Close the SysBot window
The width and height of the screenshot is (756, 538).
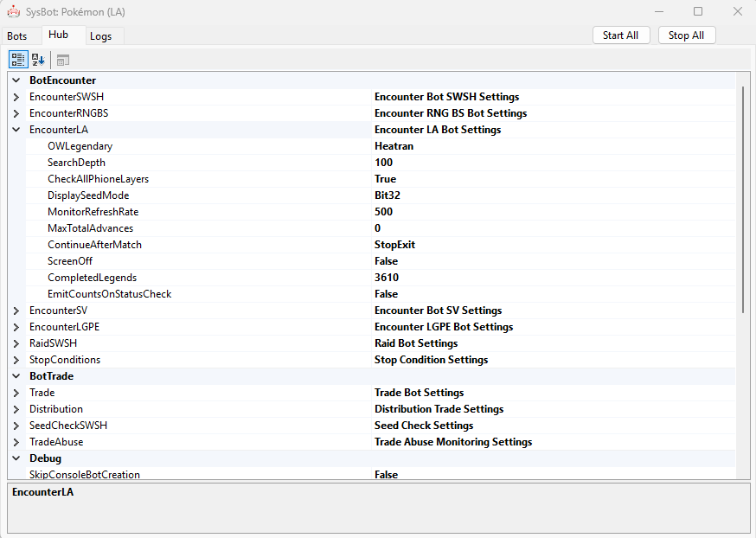coord(738,11)
